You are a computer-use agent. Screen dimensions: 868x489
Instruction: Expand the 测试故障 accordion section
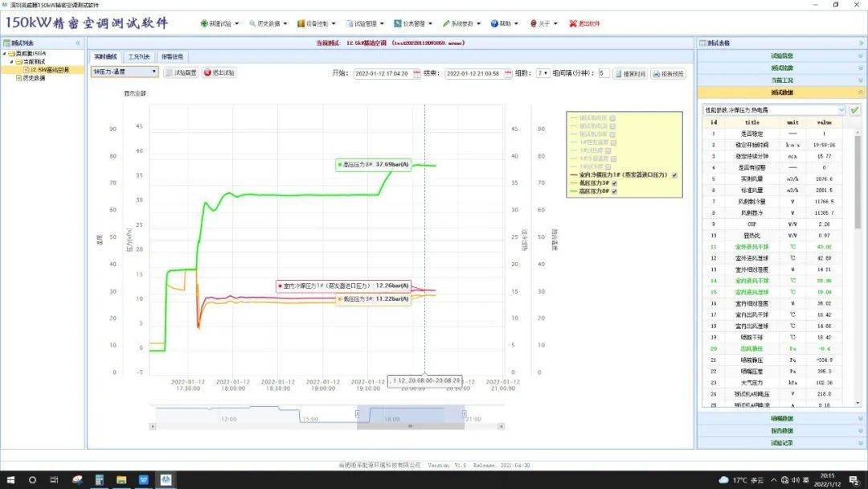(x=782, y=68)
